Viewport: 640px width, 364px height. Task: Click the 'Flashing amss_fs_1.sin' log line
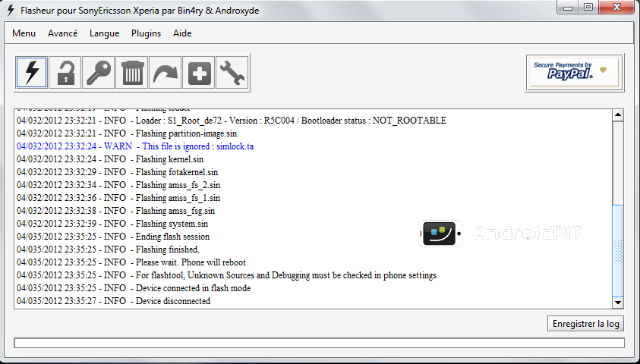coord(118,198)
